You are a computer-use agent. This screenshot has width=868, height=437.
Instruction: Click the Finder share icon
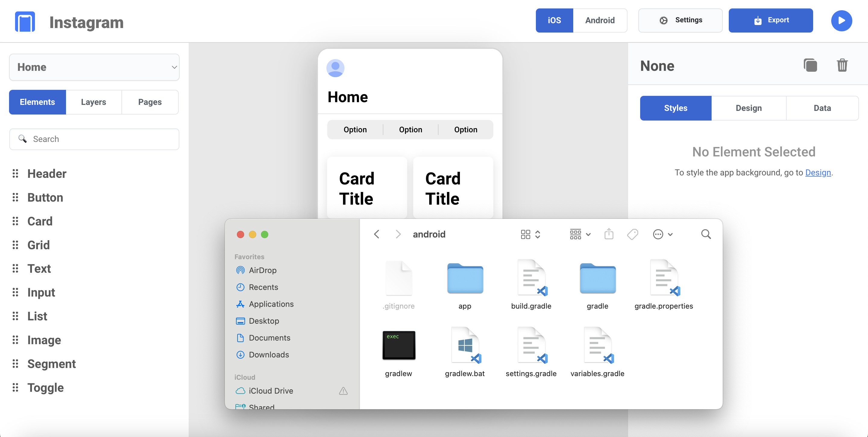click(x=609, y=234)
